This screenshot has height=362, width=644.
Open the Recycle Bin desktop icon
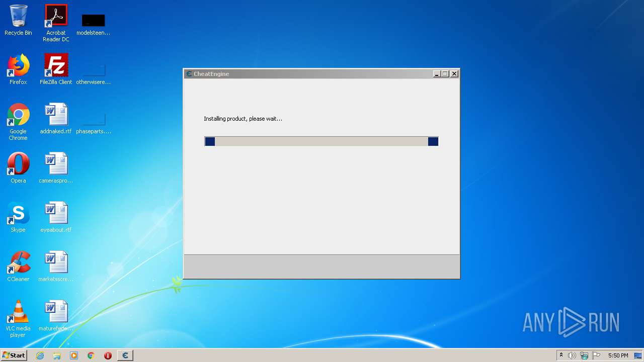[x=18, y=20]
